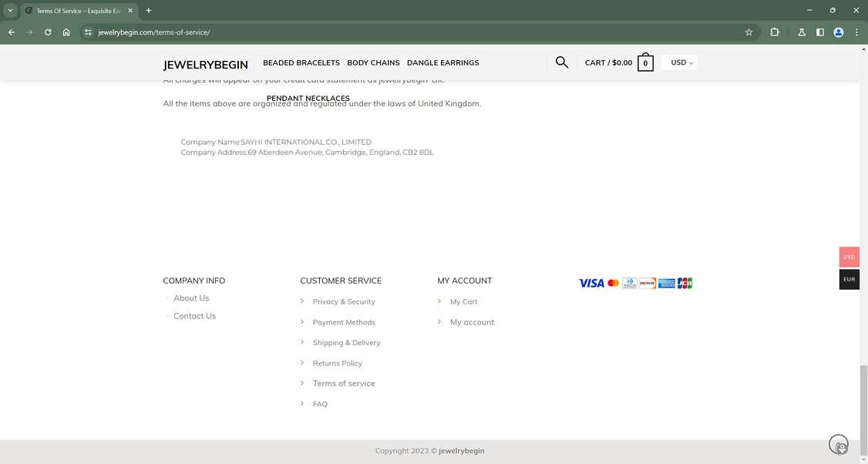The image size is (868, 464).
Task: Select USD on the floating currency switcher
Action: coord(849,257)
